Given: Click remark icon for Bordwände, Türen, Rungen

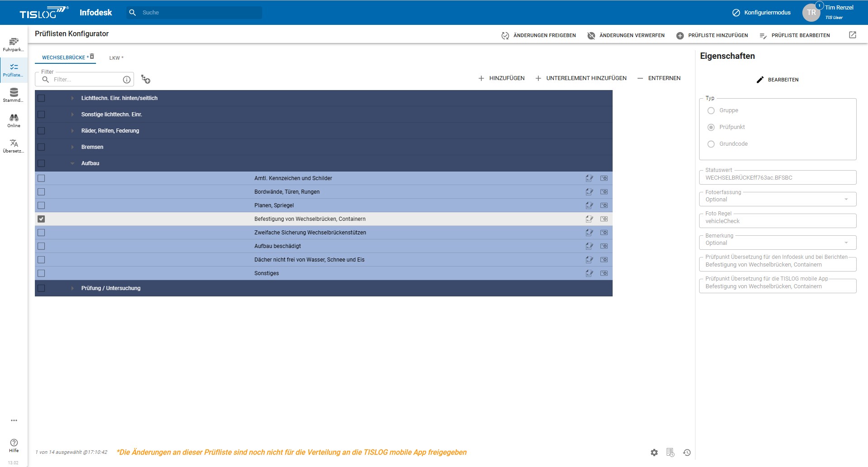Looking at the screenshot, I should tap(589, 192).
